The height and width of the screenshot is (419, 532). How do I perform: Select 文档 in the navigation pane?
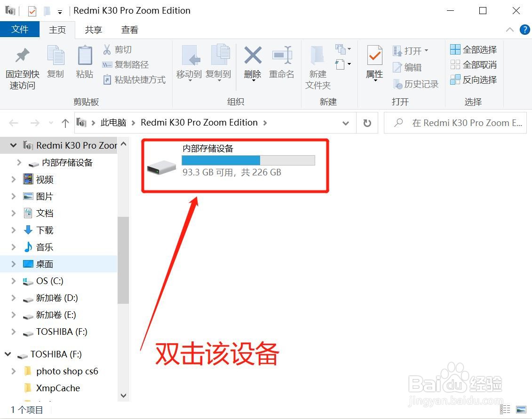(x=45, y=213)
